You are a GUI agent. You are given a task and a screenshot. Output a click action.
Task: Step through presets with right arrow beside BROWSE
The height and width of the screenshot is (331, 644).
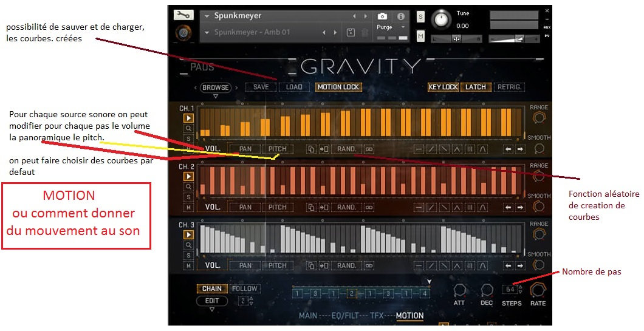tap(237, 87)
